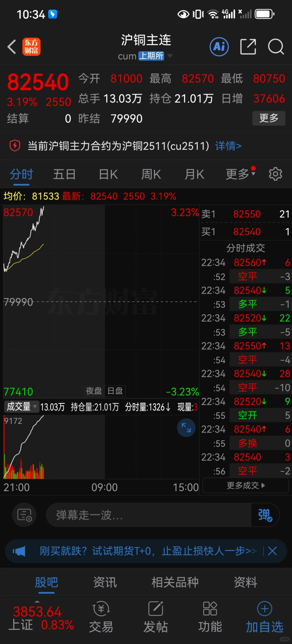Open the Ai assistant icon
The image size is (292, 644).
(219, 47)
